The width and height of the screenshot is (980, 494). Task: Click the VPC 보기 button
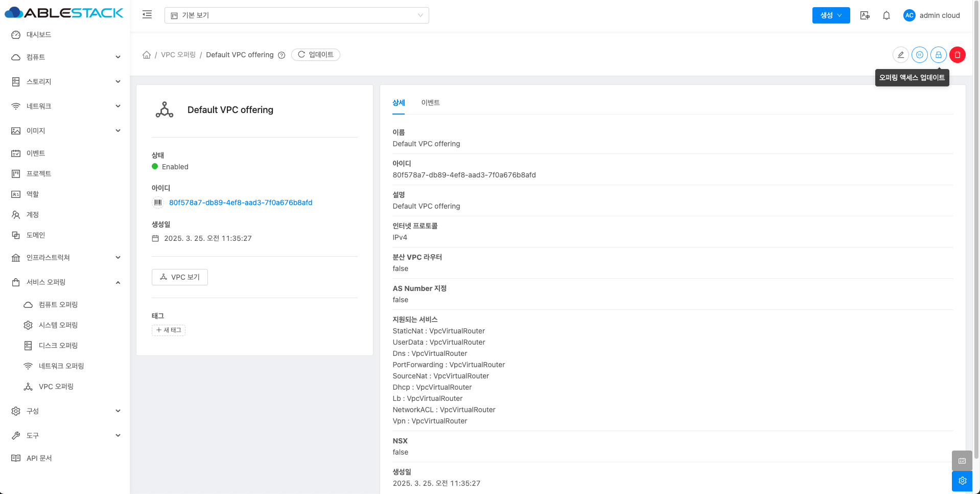click(x=180, y=277)
